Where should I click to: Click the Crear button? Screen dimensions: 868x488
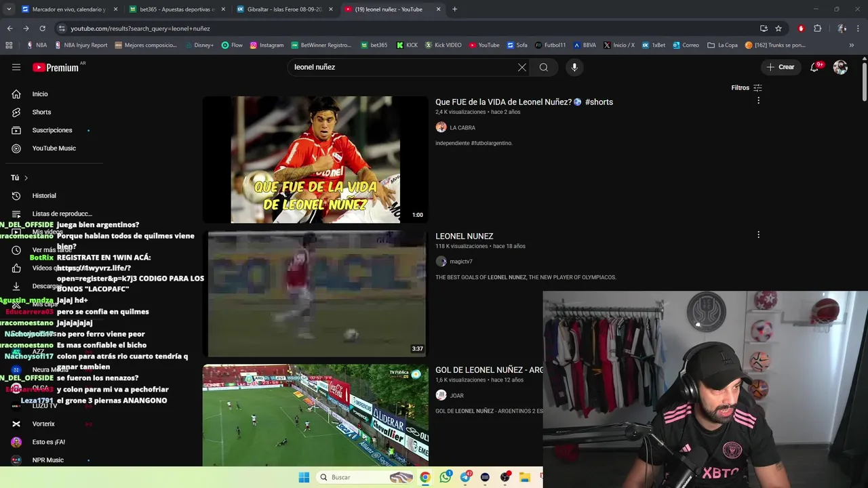(x=780, y=67)
